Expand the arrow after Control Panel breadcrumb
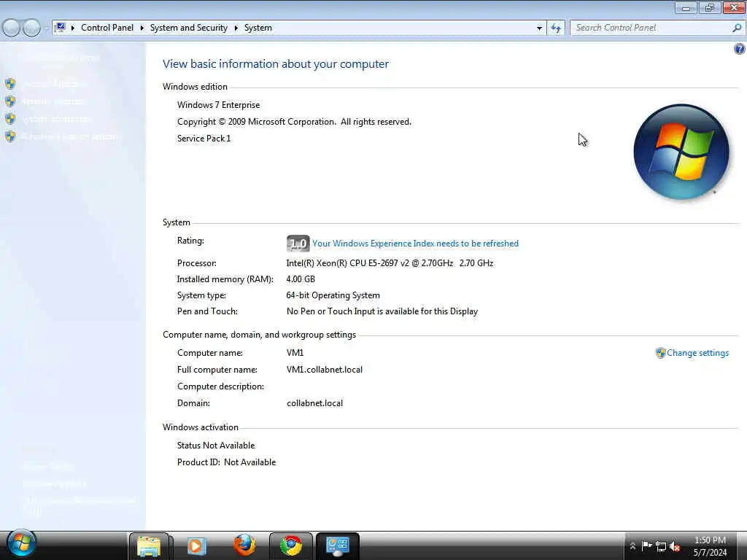 point(142,28)
